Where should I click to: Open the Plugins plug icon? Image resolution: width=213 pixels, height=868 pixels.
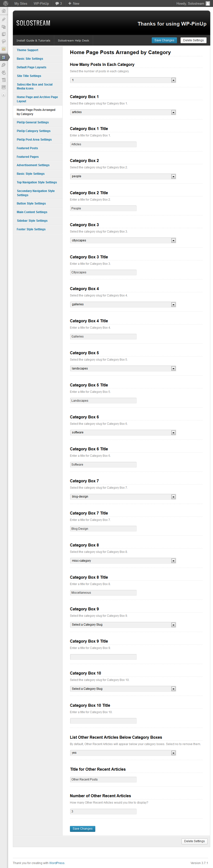(4, 65)
